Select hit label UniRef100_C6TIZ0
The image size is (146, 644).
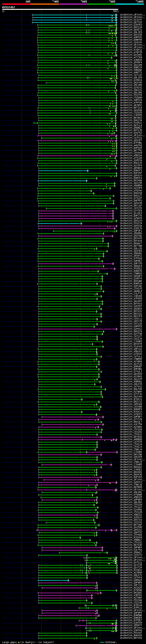pos(131,75)
